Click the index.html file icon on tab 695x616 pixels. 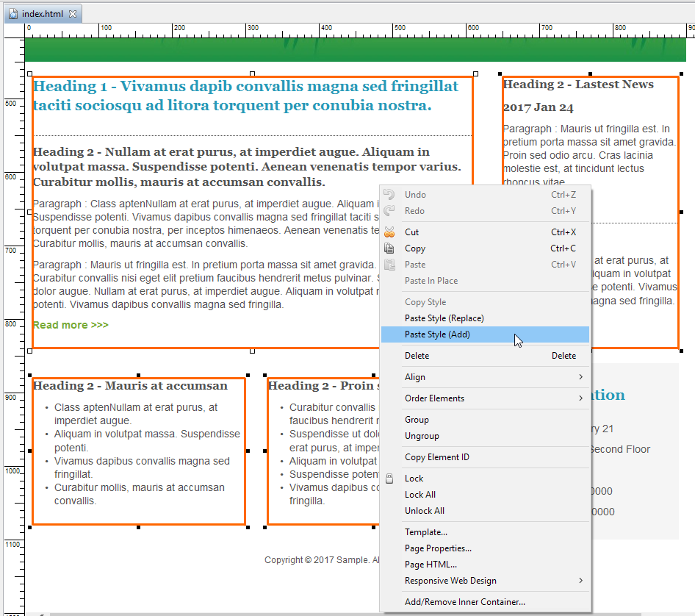point(13,14)
